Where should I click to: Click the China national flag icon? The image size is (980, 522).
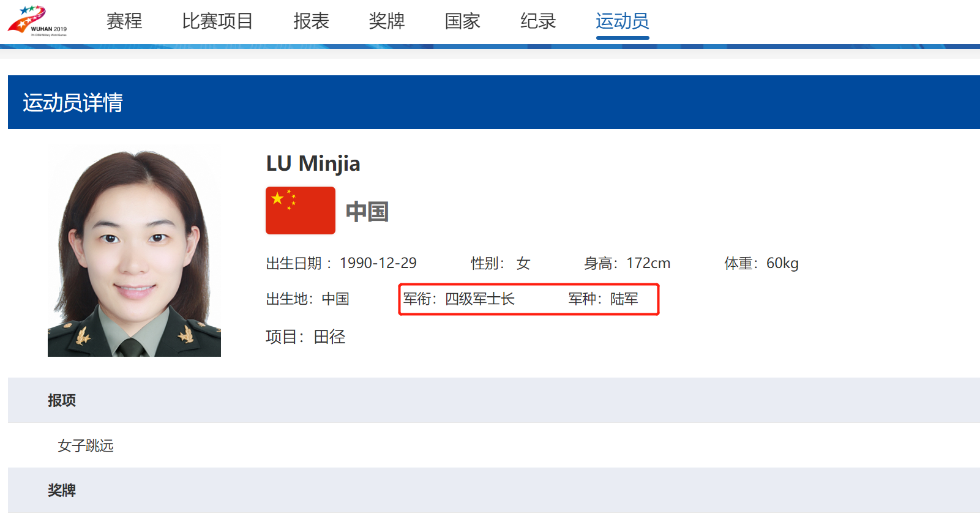point(300,211)
